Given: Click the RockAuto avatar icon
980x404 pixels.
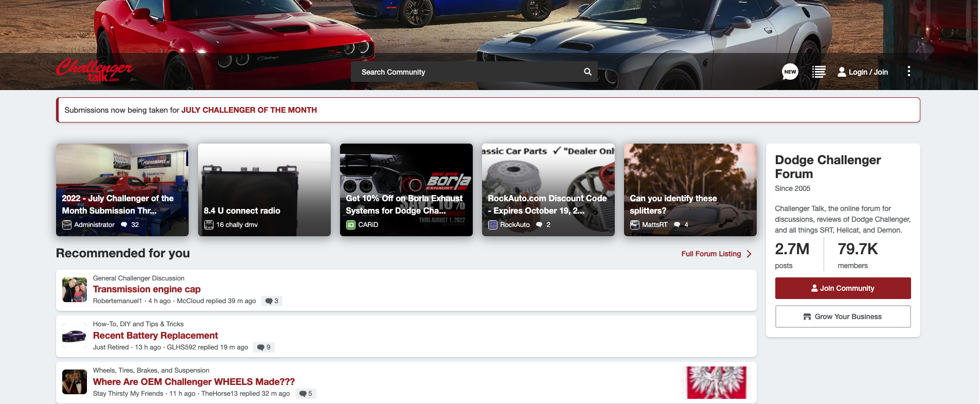Looking at the screenshot, I should tap(493, 225).
